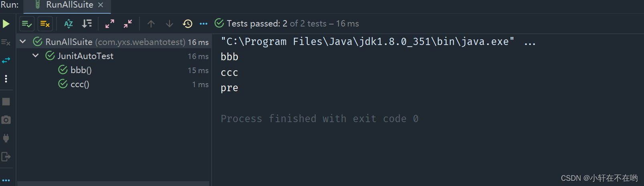Select the bbb() test result
This screenshot has height=186, width=644.
click(x=81, y=70)
